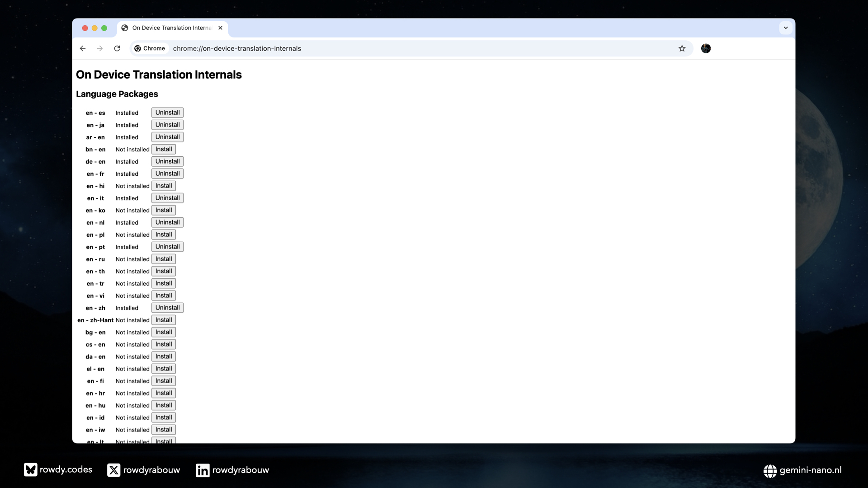Uninstall the en - zh package
The width and height of the screenshot is (868, 488).
167,308
